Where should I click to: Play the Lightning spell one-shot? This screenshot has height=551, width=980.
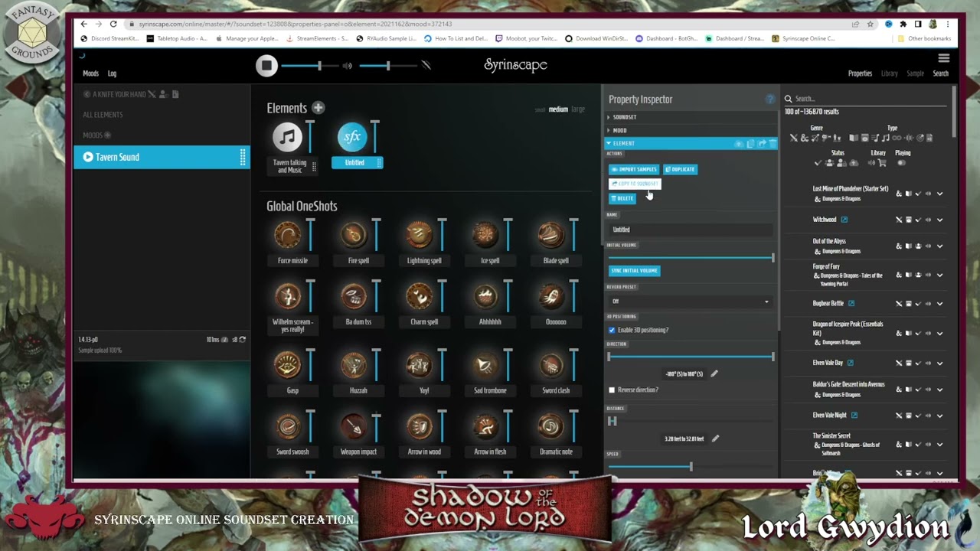420,236
